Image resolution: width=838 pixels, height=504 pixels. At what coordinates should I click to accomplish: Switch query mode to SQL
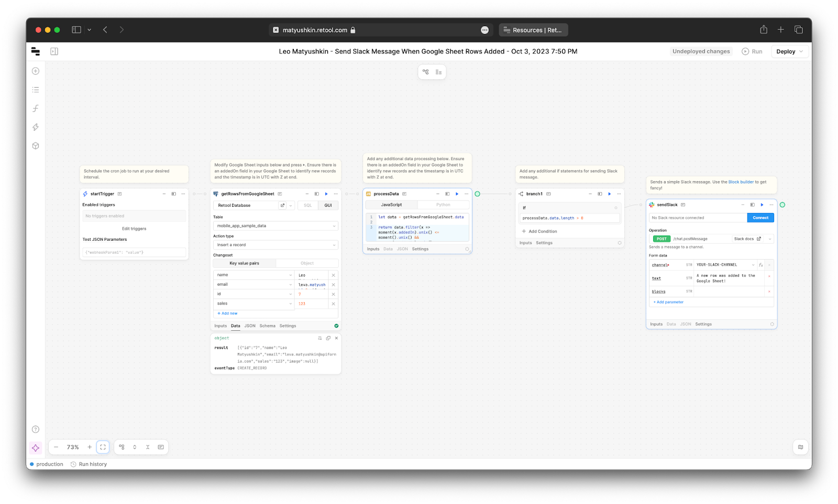point(307,206)
